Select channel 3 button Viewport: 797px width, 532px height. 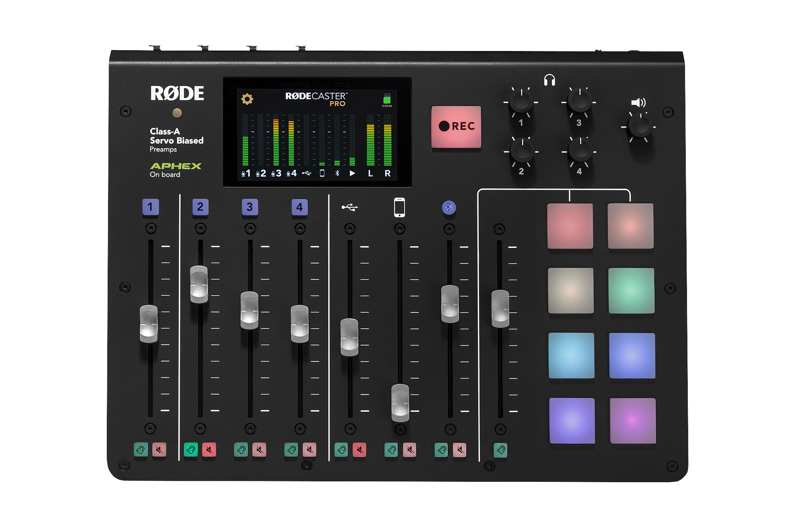250,207
